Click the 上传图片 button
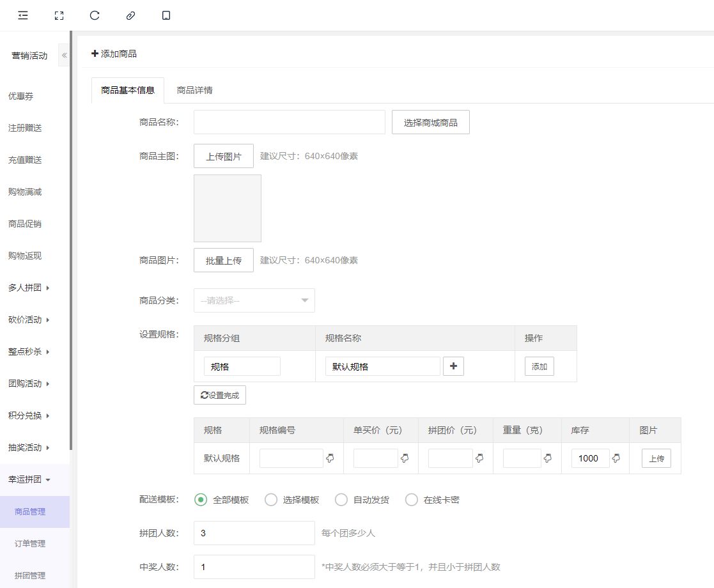This screenshot has width=714, height=588. 223,156
